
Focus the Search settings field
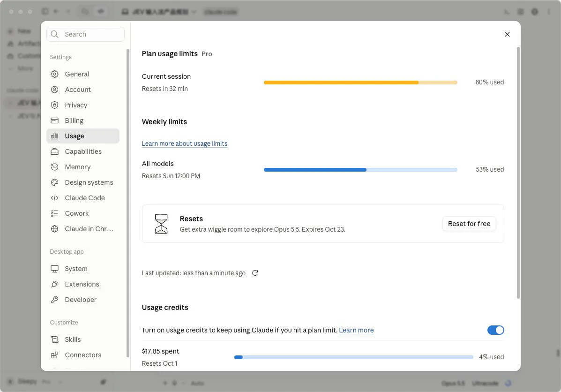click(85, 34)
